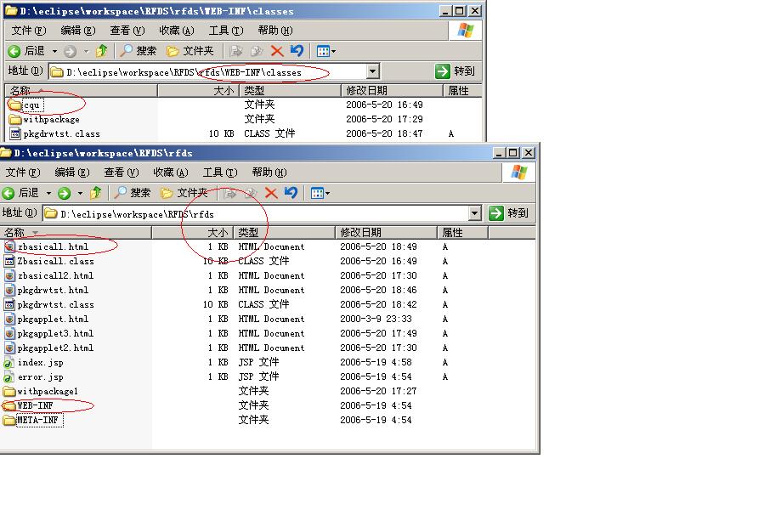Screen dimensions: 764x532
Task: Sort by 名称 column in rfds window
Action: tap(76, 232)
